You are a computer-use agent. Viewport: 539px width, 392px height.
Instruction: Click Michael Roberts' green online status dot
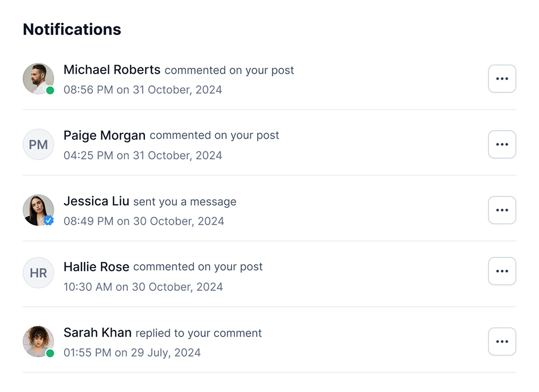50,90
